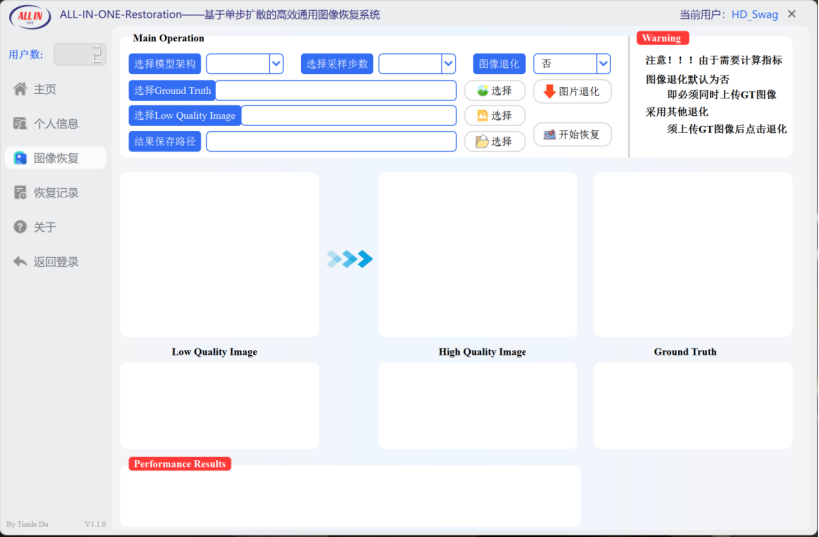Image resolution: width=819 pixels, height=537 pixels.
Task: Click 选择 folder button for save path
Action: pyautogui.click(x=495, y=142)
